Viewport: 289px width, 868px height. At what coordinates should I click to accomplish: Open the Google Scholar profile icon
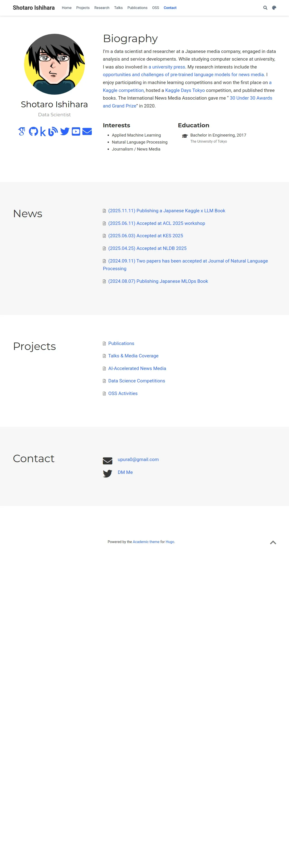(x=22, y=131)
